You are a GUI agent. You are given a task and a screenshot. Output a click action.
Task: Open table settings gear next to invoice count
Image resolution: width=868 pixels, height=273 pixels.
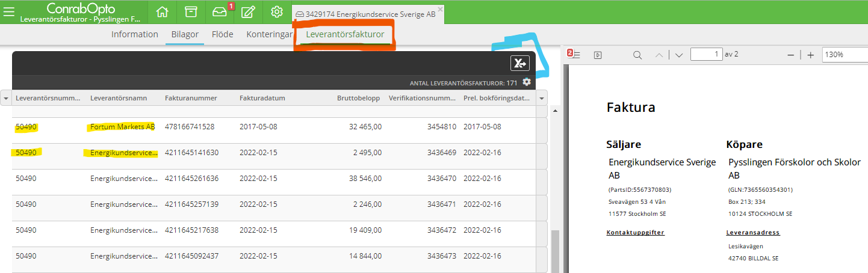(527, 82)
